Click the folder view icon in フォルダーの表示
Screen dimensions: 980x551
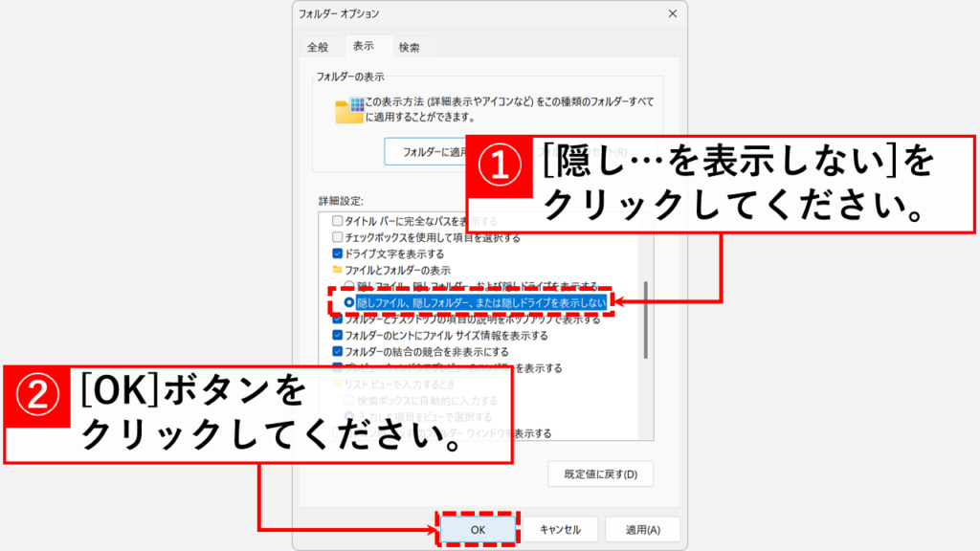(x=349, y=110)
